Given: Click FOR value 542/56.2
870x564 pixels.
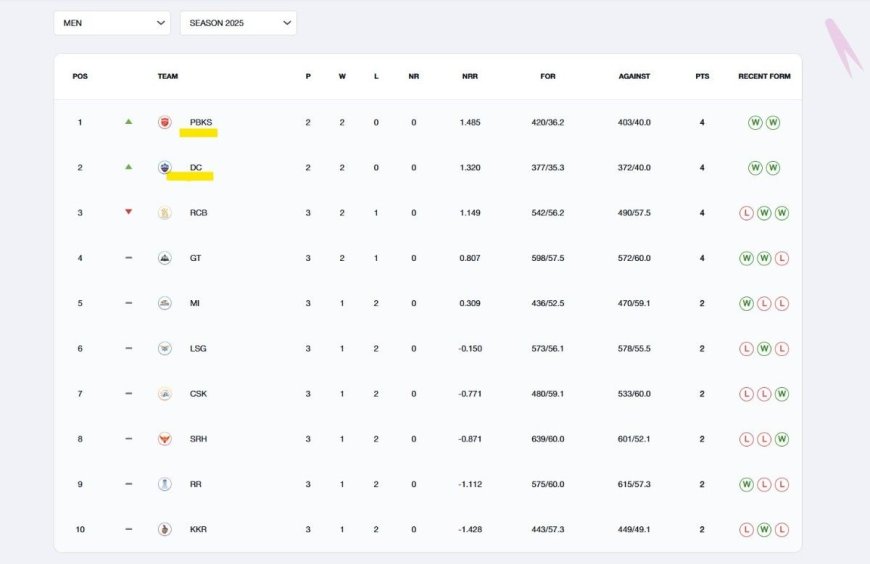Looking at the screenshot, I should [x=548, y=213].
